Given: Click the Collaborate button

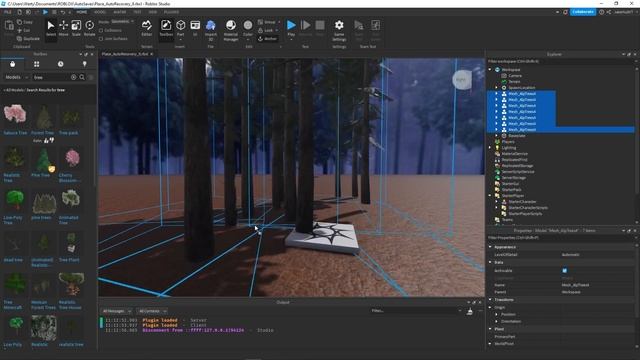Looking at the screenshot, I should [582, 12].
